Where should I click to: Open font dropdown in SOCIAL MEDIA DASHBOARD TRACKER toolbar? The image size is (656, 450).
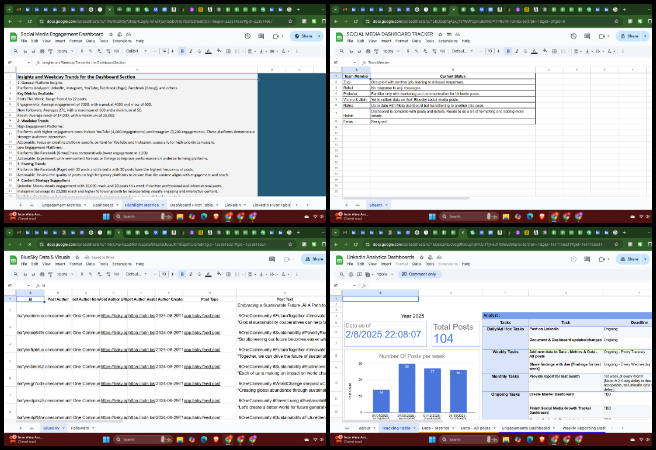coord(462,51)
